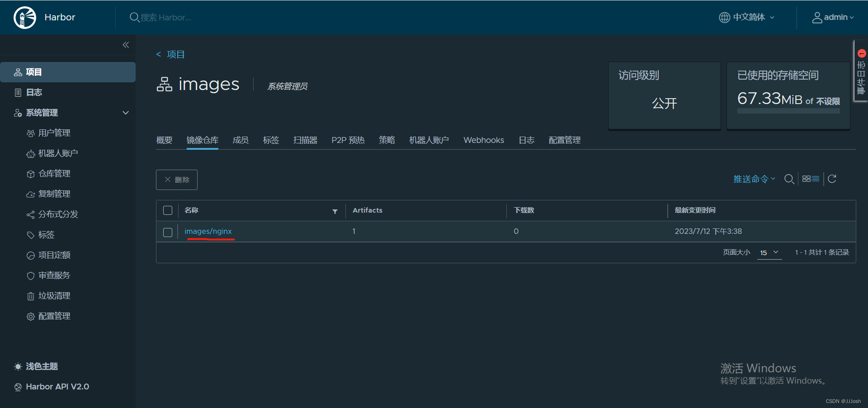The height and width of the screenshot is (408, 868).
Task: Sort by 下载数 column header
Action: [524, 210]
